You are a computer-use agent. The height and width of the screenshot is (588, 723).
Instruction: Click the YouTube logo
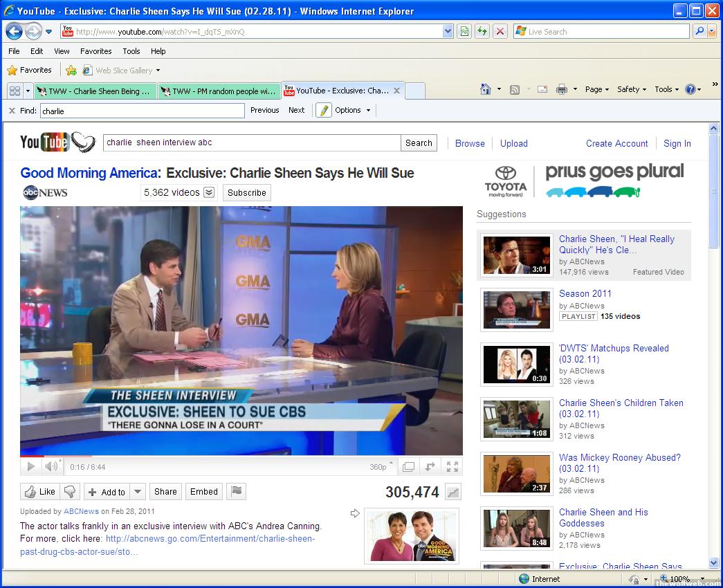click(58, 143)
